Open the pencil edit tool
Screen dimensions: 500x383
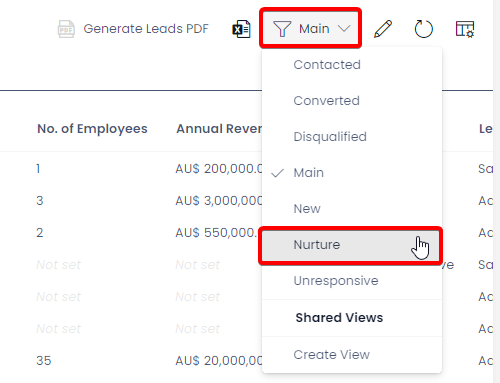coord(383,29)
